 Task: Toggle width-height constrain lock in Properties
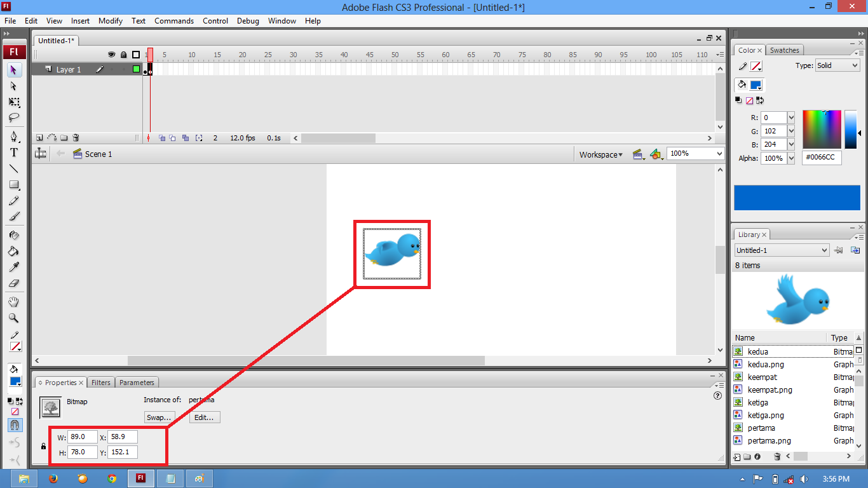pyautogui.click(x=43, y=446)
